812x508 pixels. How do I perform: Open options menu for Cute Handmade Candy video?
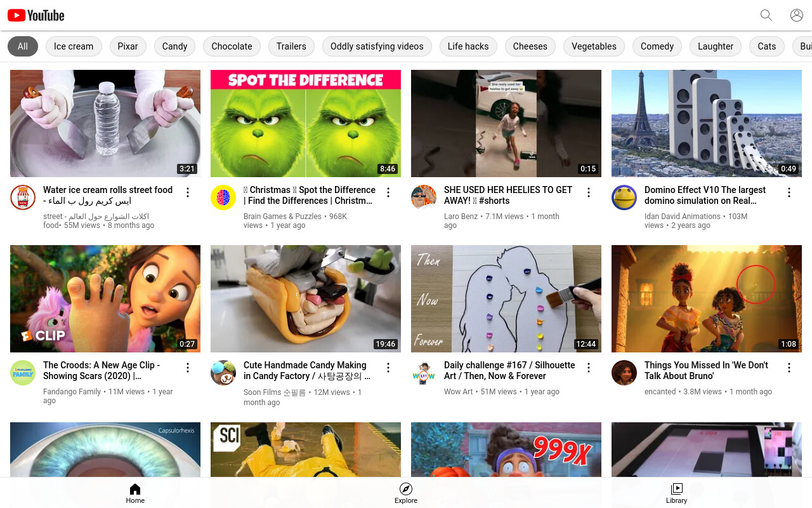[x=388, y=368]
